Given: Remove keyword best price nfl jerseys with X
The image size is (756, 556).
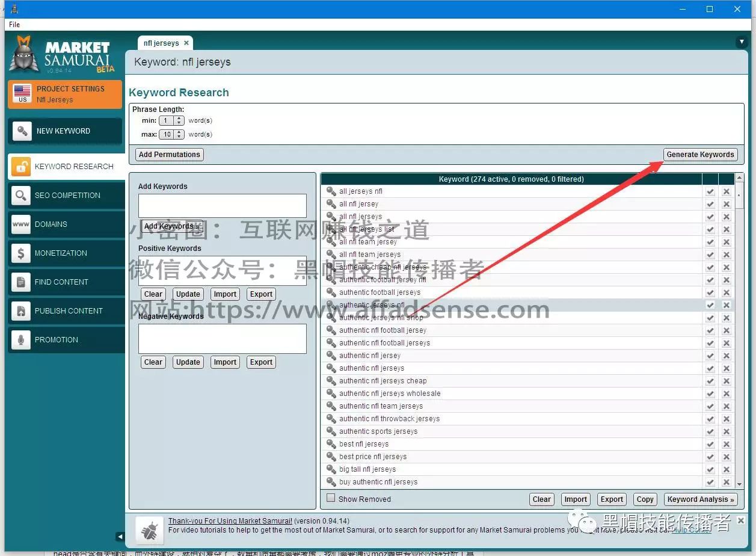Looking at the screenshot, I should 727,457.
